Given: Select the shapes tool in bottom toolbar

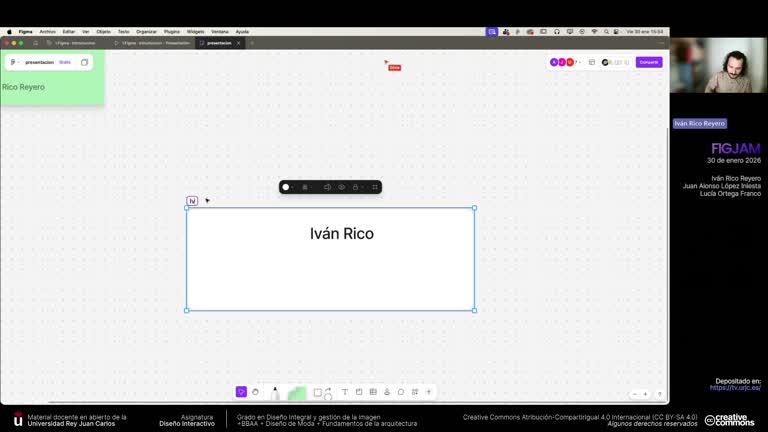Looking at the screenshot, I should click(317, 392).
